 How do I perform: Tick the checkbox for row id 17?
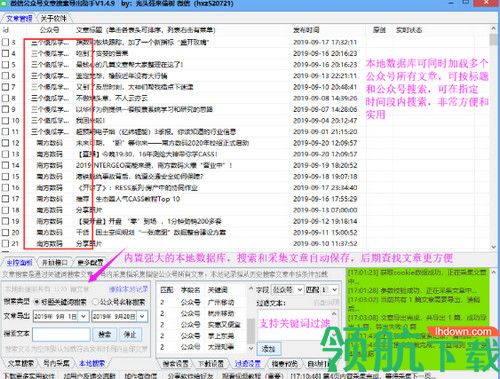click(5, 199)
